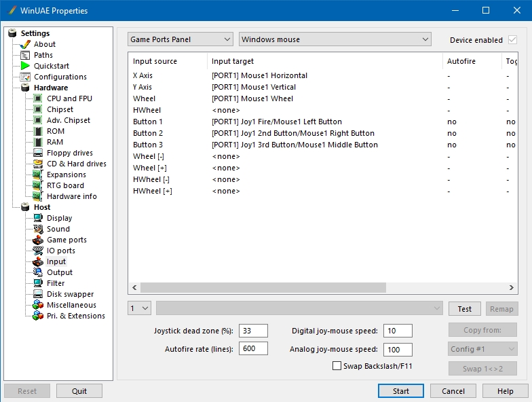
Task: Click the Miscellaneous icon
Action: [x=38, y=306]
